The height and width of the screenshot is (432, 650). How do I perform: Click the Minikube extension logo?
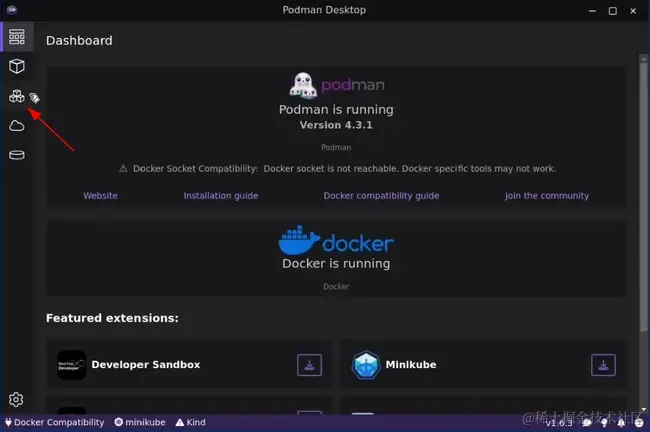tap(366, 365)
